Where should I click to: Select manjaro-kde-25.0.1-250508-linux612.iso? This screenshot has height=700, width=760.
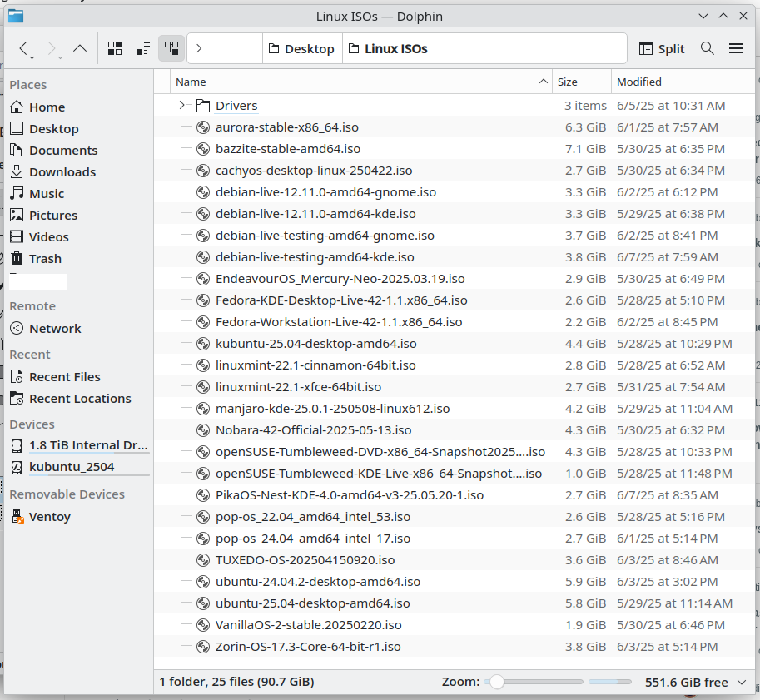332,409
